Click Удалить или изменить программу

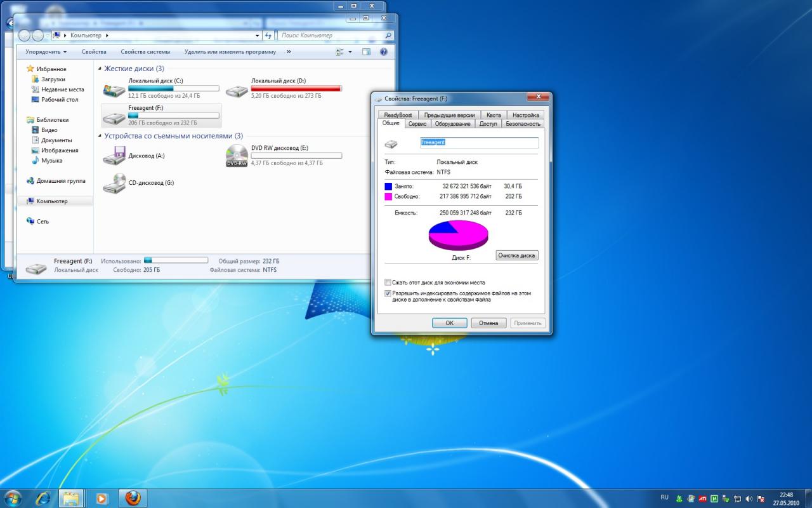click(x=230, y=52)
